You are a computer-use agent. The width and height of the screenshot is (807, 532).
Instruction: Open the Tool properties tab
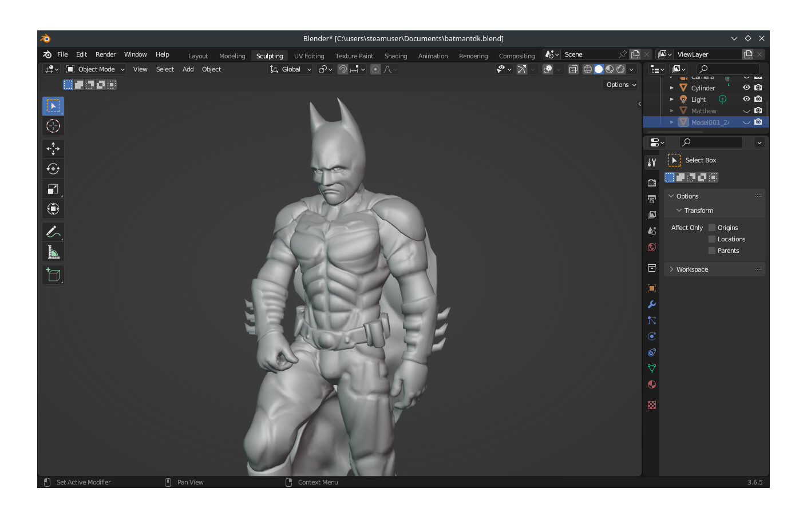[651, 162]
